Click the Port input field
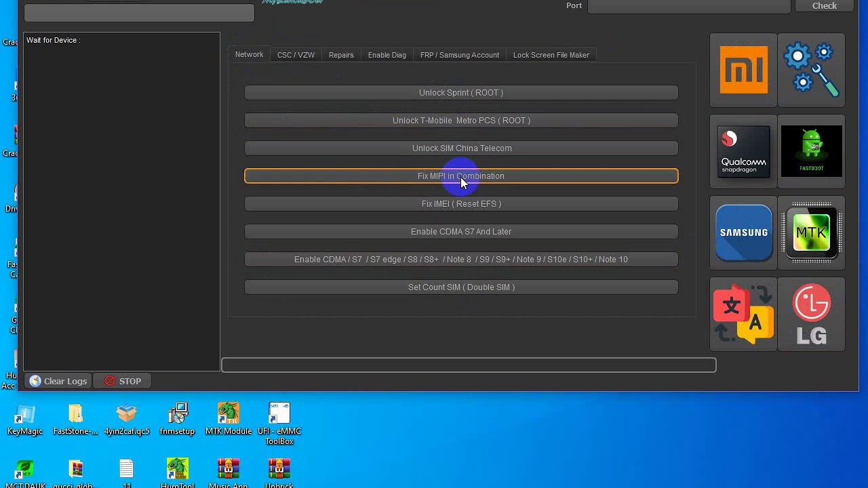 689,5
